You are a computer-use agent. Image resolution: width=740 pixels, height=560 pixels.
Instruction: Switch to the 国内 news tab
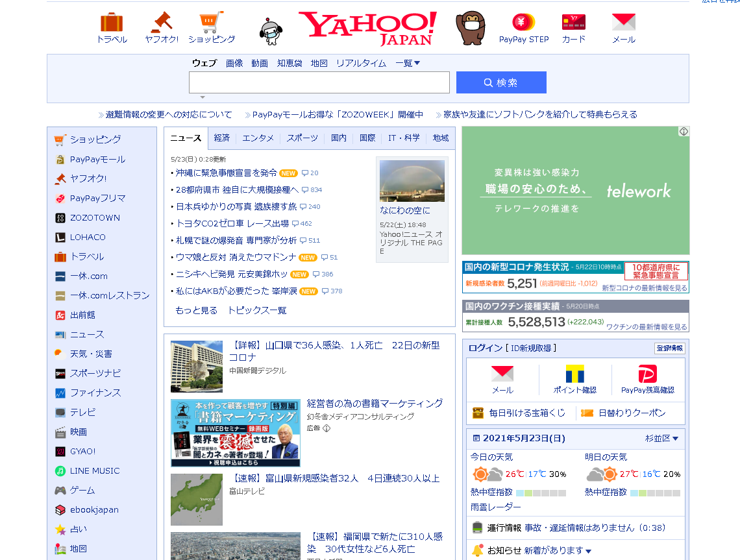(x=339, y=138)
